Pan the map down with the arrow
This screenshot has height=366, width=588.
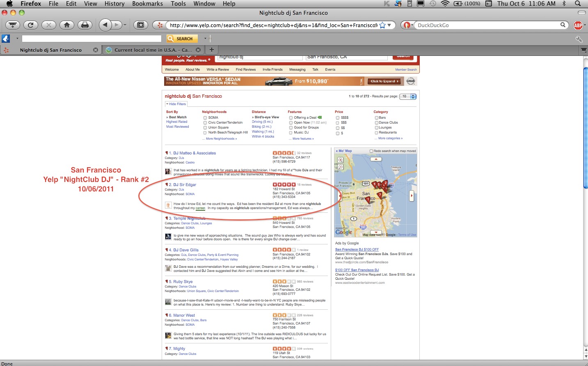[376, 232]
